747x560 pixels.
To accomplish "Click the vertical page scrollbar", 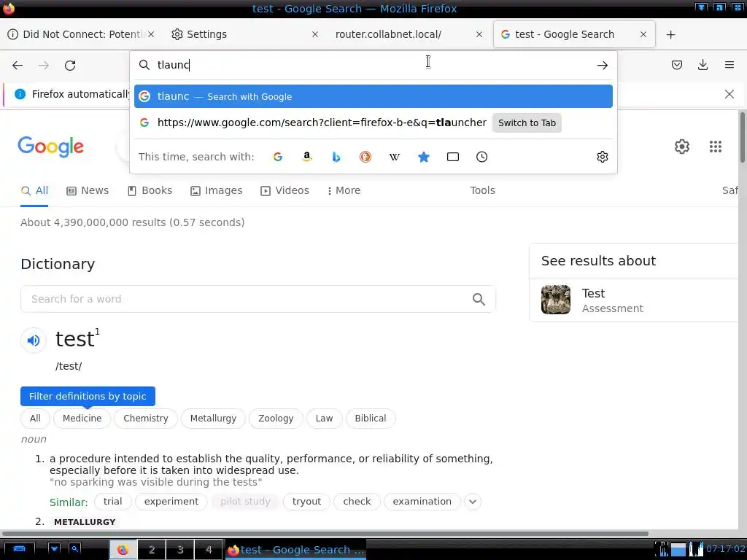I will 742,138.
